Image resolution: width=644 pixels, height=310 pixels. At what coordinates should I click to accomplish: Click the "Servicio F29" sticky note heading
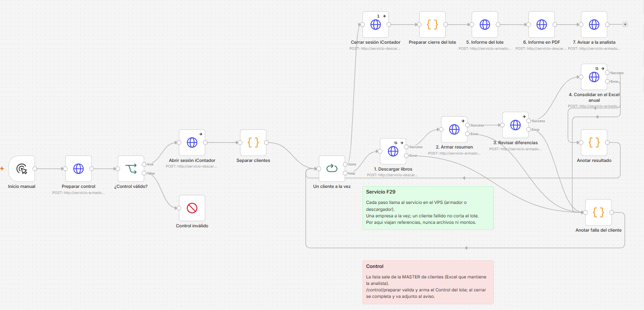point(381,192)
